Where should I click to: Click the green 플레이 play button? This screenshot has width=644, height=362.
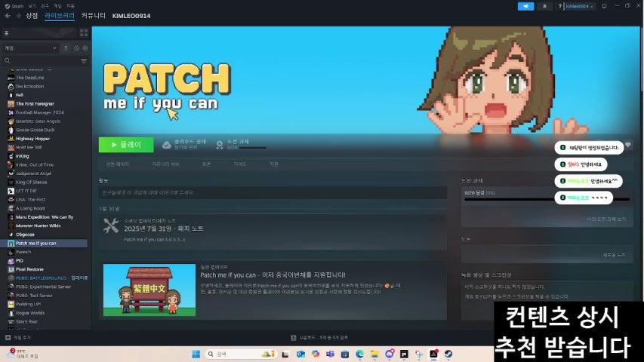[x=126, y=145]
